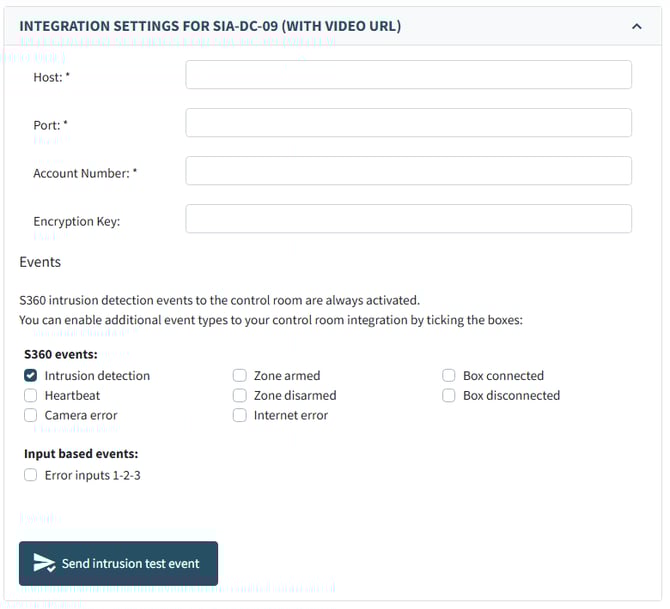This screenshot has height=609, width=670.
Task: Enable the Zone armed checkbox
Action: (240, 376)
